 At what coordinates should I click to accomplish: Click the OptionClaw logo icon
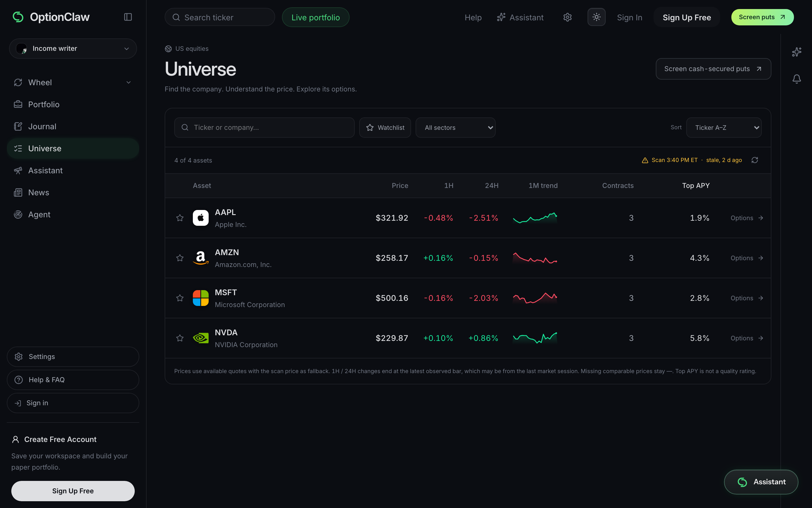coord(18,17)
